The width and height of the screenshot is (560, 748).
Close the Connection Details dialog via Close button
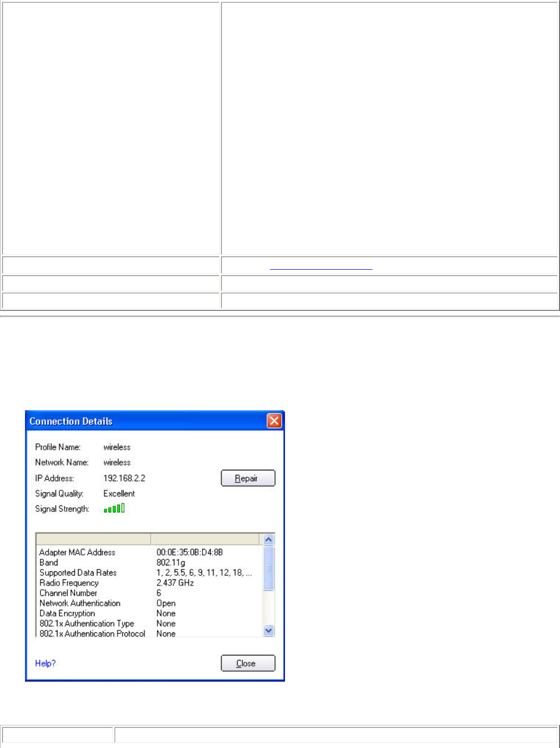coord(248,663)
